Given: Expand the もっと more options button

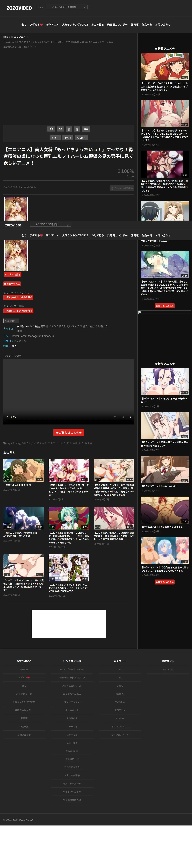Looking at the screenshot, I should pyautogui.click(x=81, y=138).
